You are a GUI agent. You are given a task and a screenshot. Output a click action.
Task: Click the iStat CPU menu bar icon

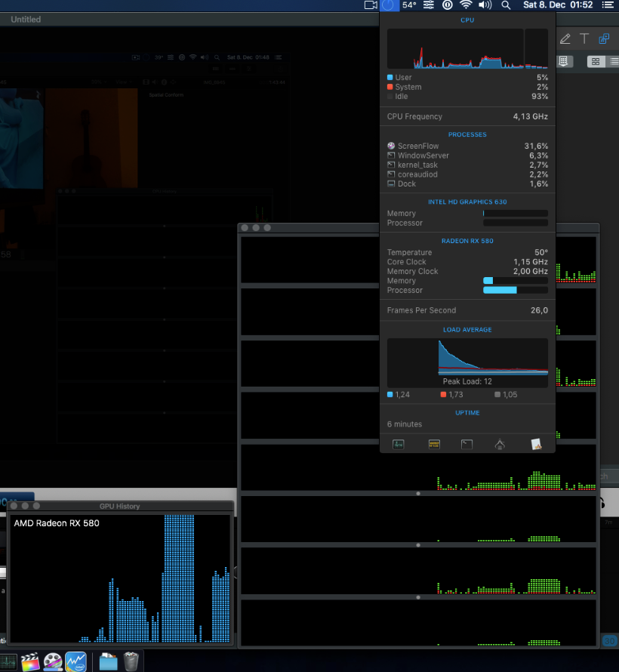(388, 5)
